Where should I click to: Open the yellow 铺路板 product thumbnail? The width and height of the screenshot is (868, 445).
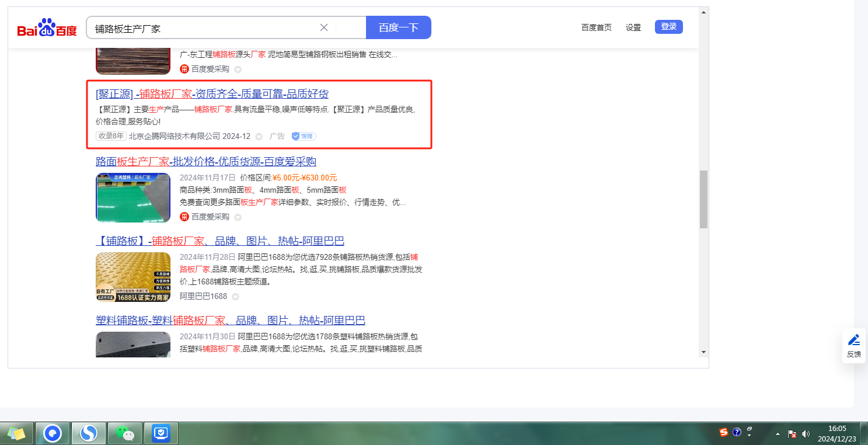pyautogui.click(x=133, y=277)
